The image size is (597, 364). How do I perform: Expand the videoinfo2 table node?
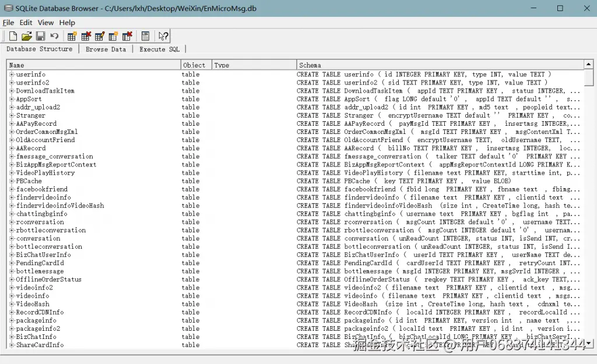pos(12,288)
